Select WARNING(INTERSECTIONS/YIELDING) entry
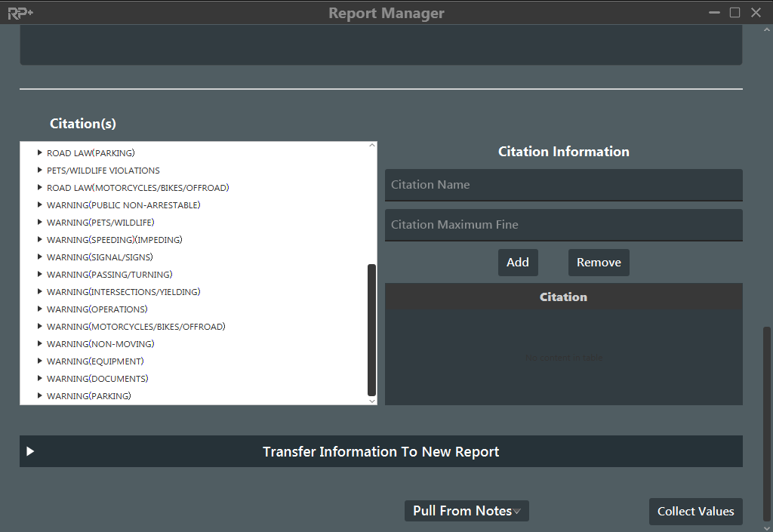Image resolution: width=773 pixels, height=532 pixels. [123, 292]
